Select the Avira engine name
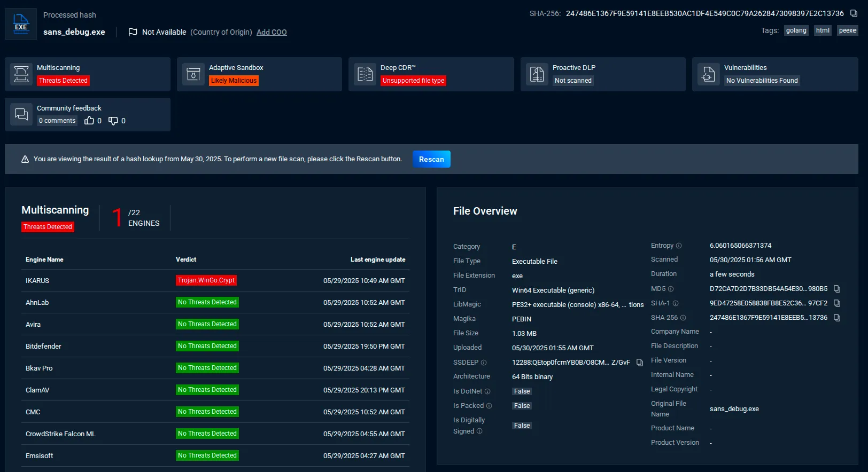Screen dimensions: 868x472 [x=33, y=325]
